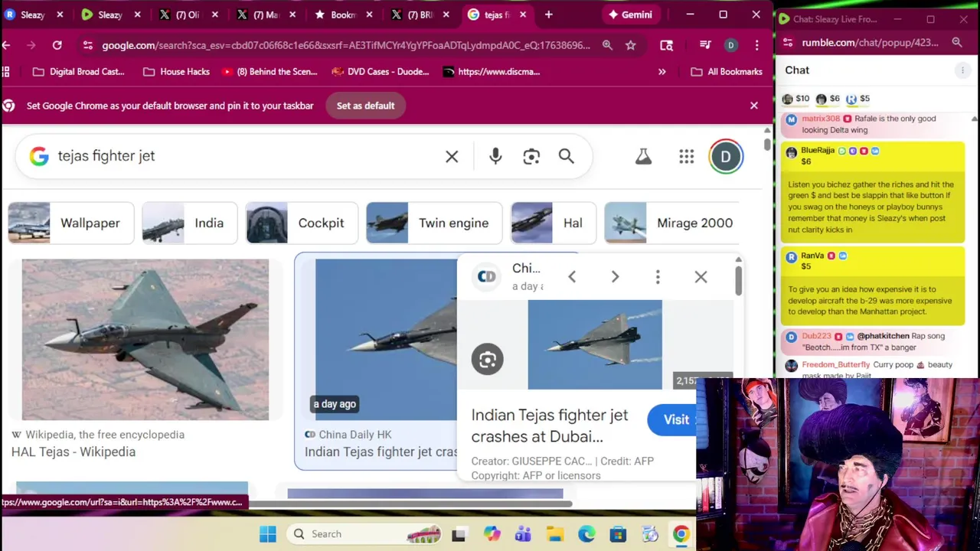This screenshot has height=551, width=980.
Task: Click Set as default button
Action: 365,106
